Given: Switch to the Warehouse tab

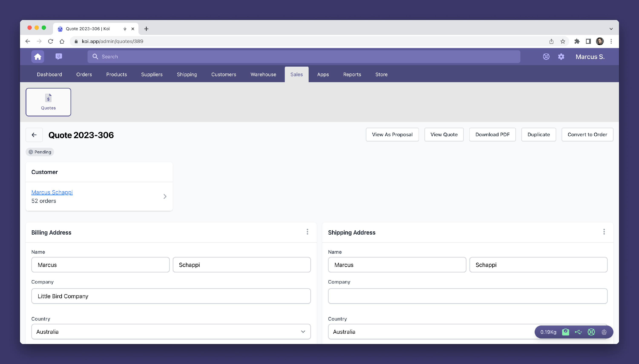Looking at the screenshot, I should [263, 75].
